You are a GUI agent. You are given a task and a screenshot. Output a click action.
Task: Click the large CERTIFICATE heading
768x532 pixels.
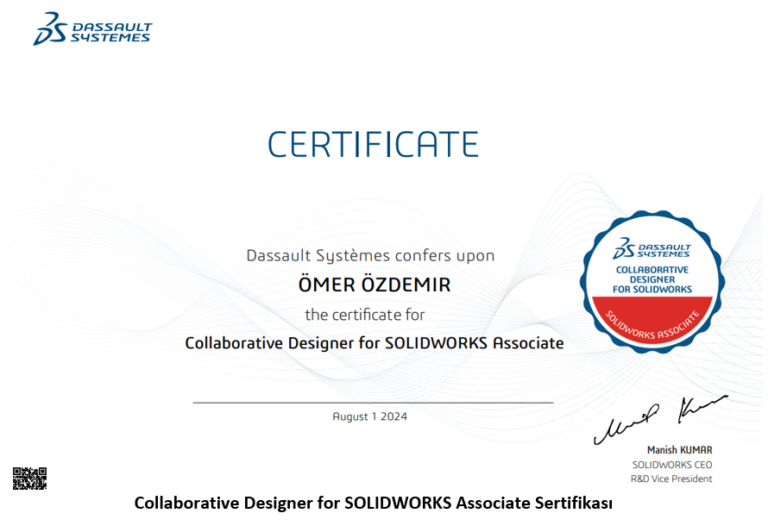point(373,143)
